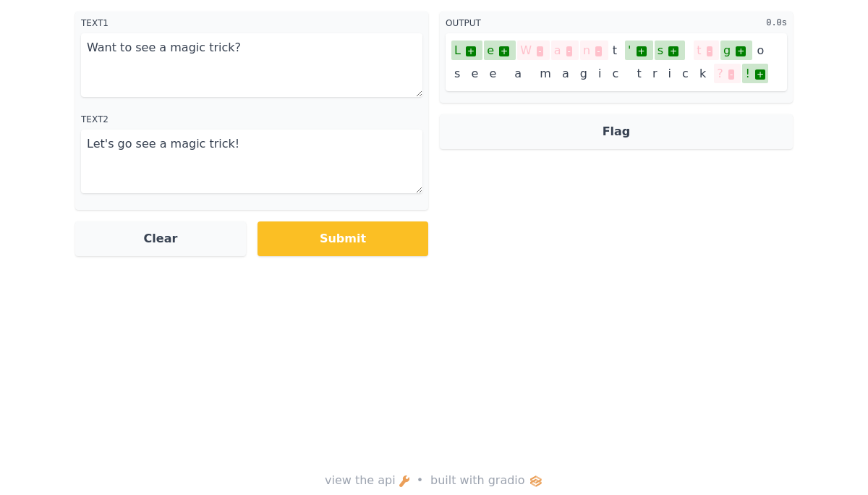This screenshot has width=868, height=495.
Task: Focus the TEXT2 input box
Action: coord(252,161)
